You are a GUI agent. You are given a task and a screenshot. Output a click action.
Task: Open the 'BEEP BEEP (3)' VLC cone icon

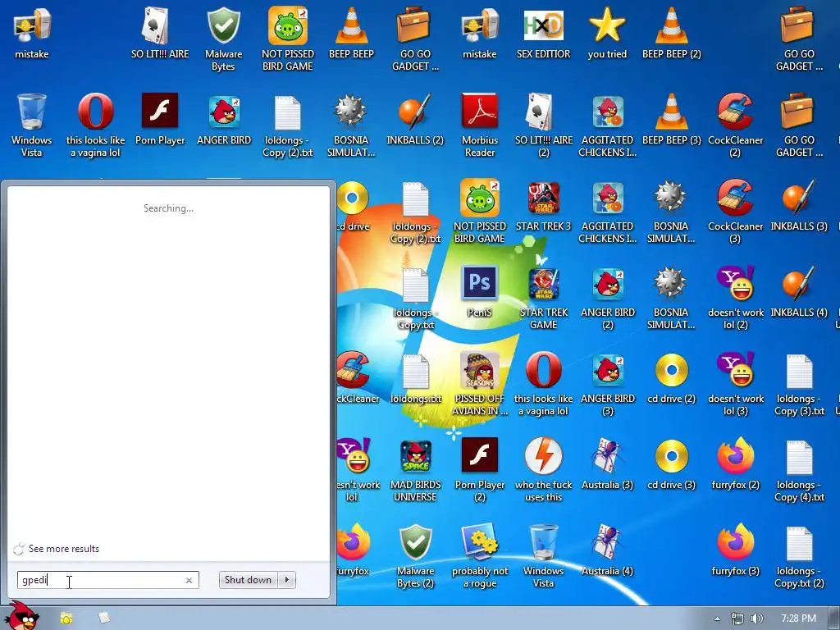click(x=671, y=119)
